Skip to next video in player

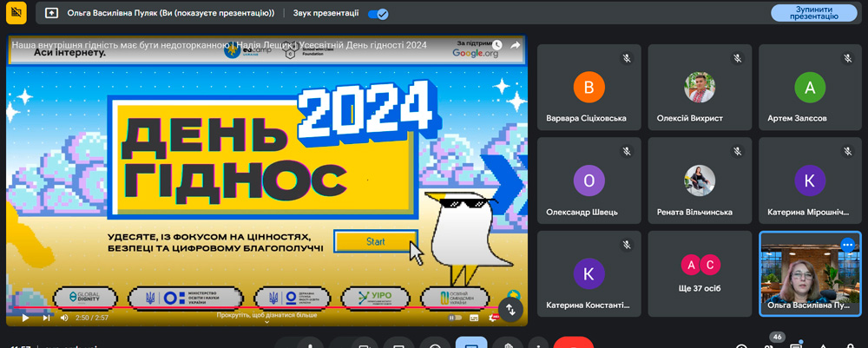(x=45, y=318)
